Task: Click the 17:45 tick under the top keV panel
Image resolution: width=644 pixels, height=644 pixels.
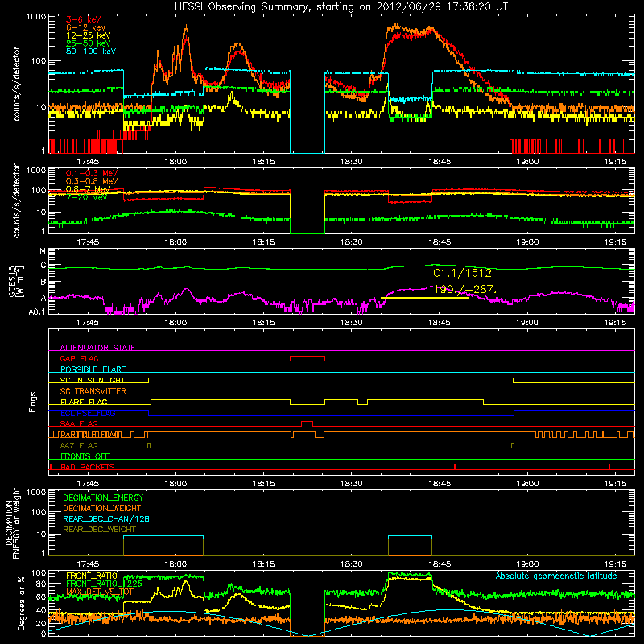Action: point(88,162)
